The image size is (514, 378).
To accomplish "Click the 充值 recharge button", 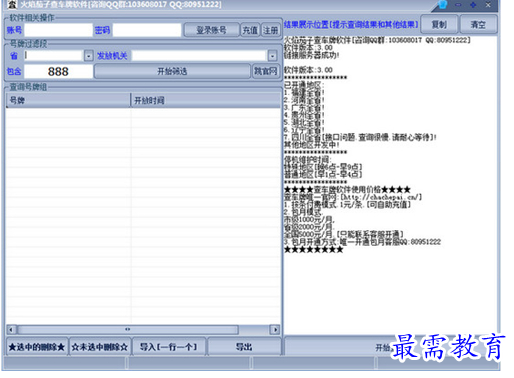I will click(250, 30).
